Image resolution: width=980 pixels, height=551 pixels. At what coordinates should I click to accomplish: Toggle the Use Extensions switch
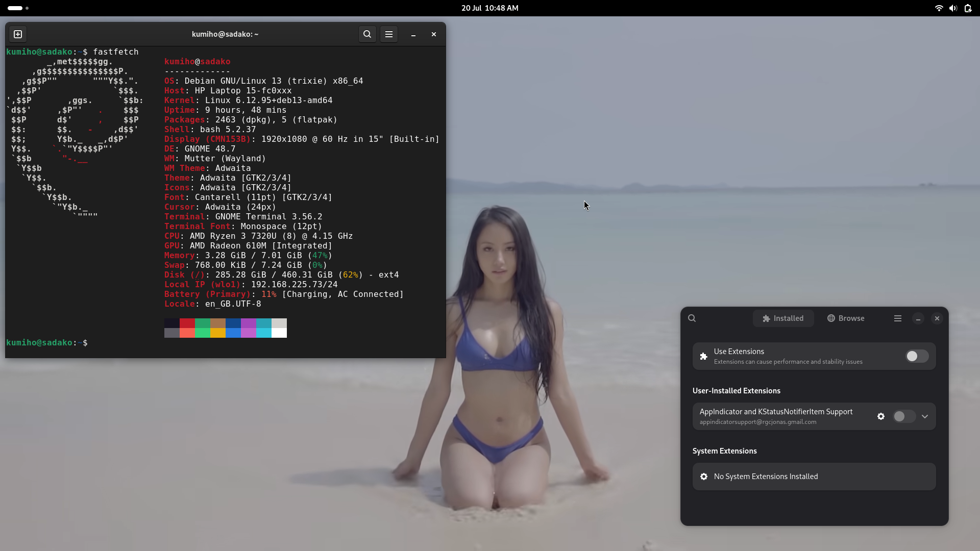917,356
